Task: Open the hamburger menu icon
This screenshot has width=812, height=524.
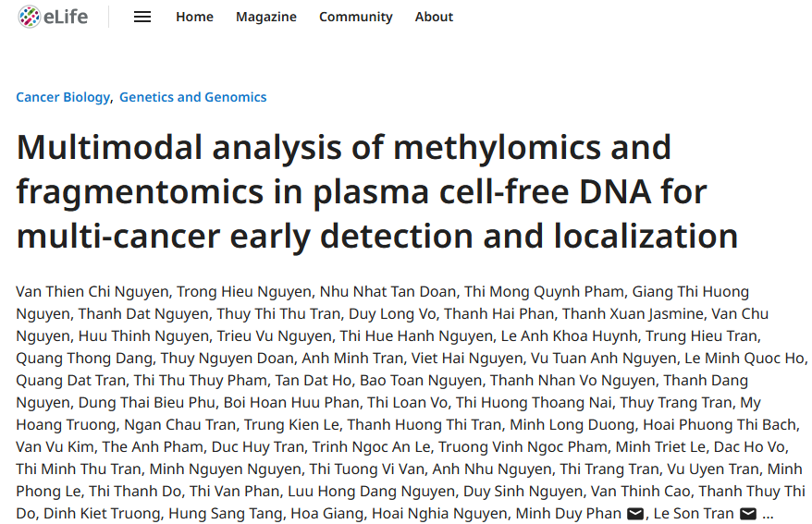Action: click(x=142, y=17)
